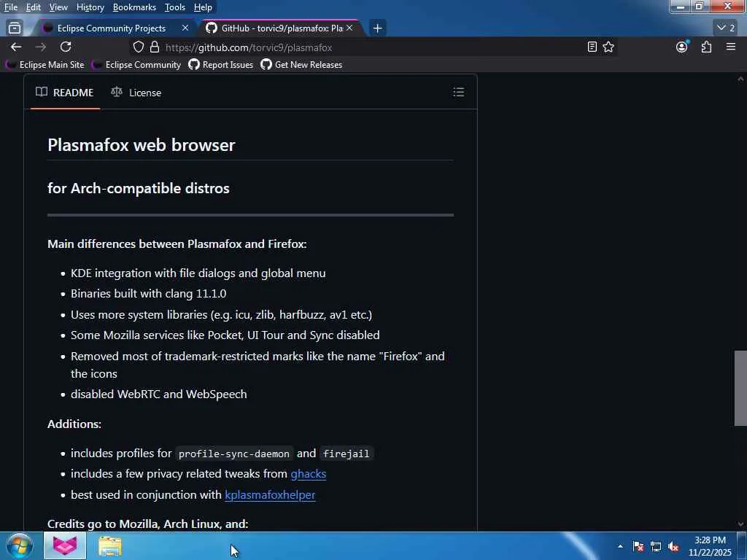
Task: View site security lock information
Action: click(155, 47)
